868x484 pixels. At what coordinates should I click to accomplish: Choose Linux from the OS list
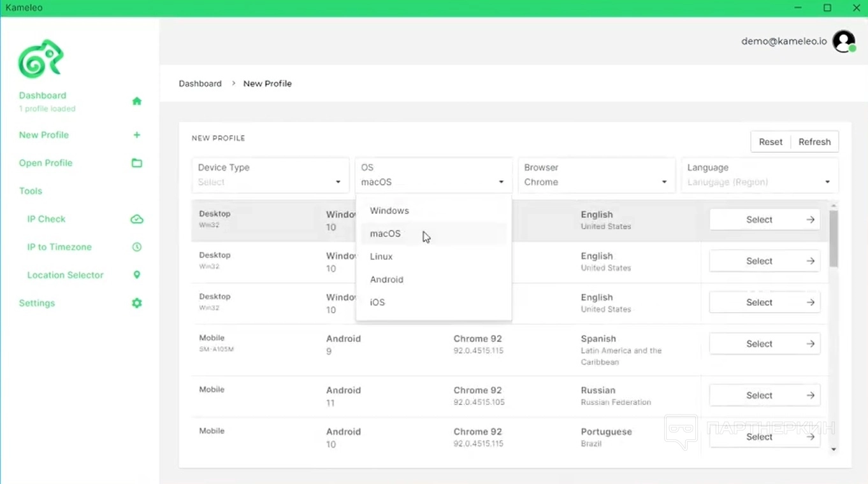click(x=382, y=257)
